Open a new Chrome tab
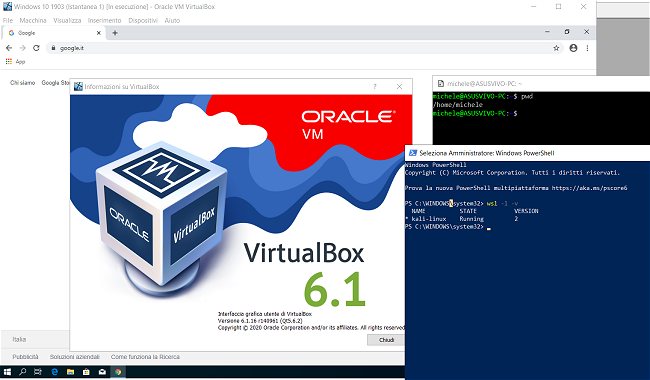The width and height of the screenshot is (650, 380). click(x=115, y=33)
